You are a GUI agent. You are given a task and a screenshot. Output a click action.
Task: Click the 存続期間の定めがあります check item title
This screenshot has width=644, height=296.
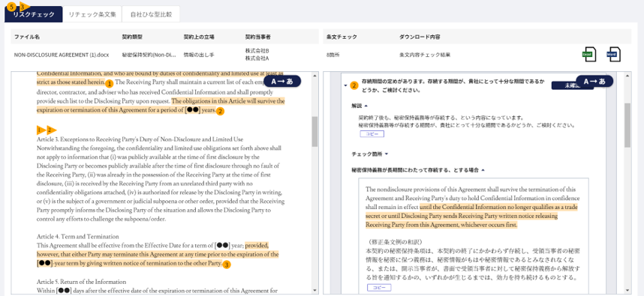[x=453, y=85]
